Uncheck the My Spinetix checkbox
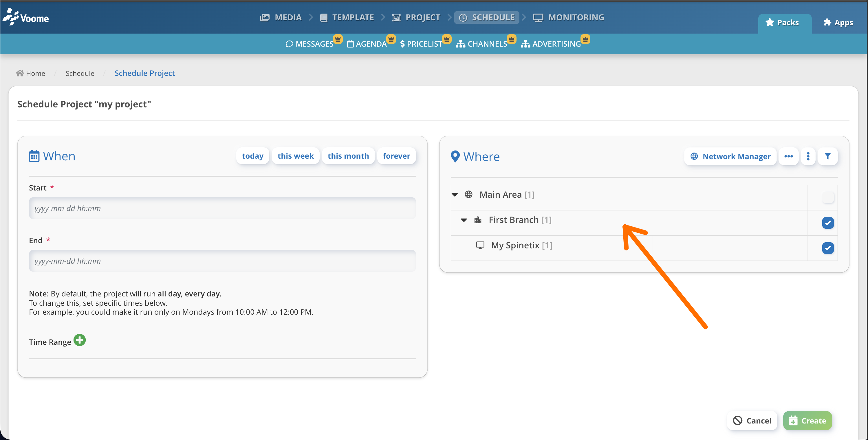Viewport: 868px width, 440px height. (827, 248)
